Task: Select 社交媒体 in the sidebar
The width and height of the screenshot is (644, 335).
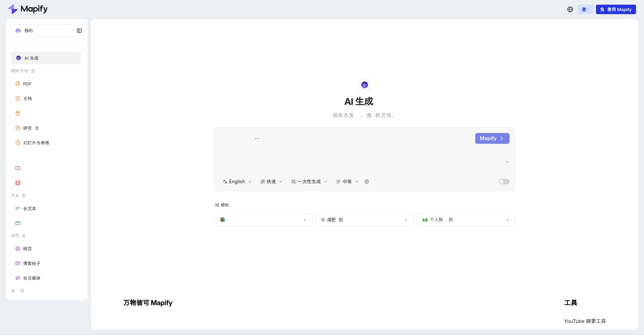Action: (x=32, y=278)
